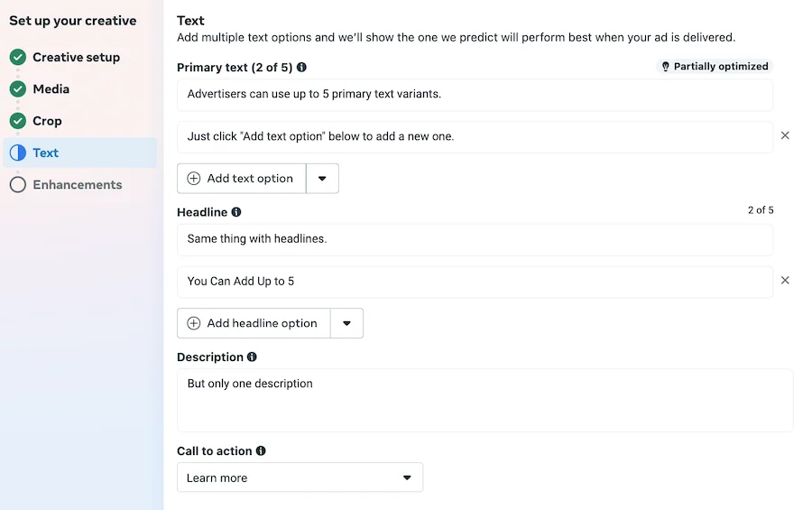Viewport: 812px width, 510px height.
Task: Click info icon next to Description label
Action: (x=252, y=357)
